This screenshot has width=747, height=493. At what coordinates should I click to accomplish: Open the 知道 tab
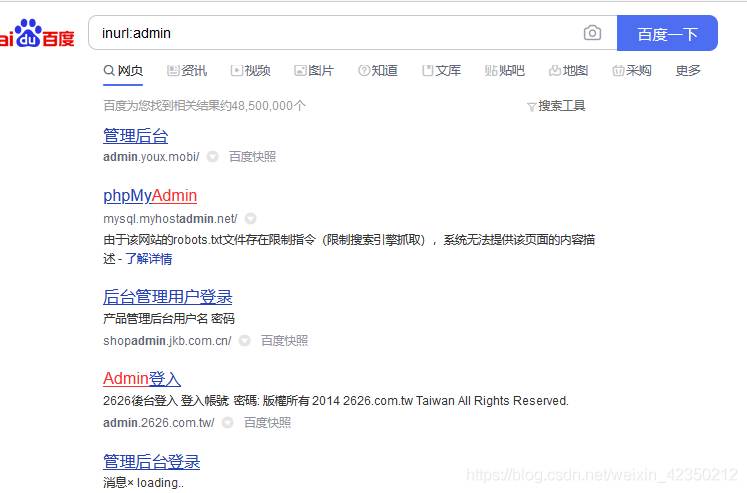(x=378, y=70)
